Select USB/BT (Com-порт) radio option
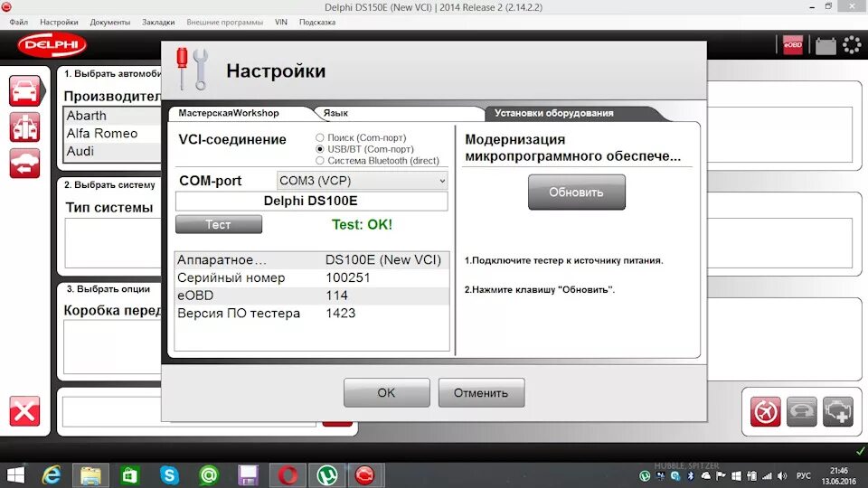Viewport: 868px width, 488px height. point(320,149)
